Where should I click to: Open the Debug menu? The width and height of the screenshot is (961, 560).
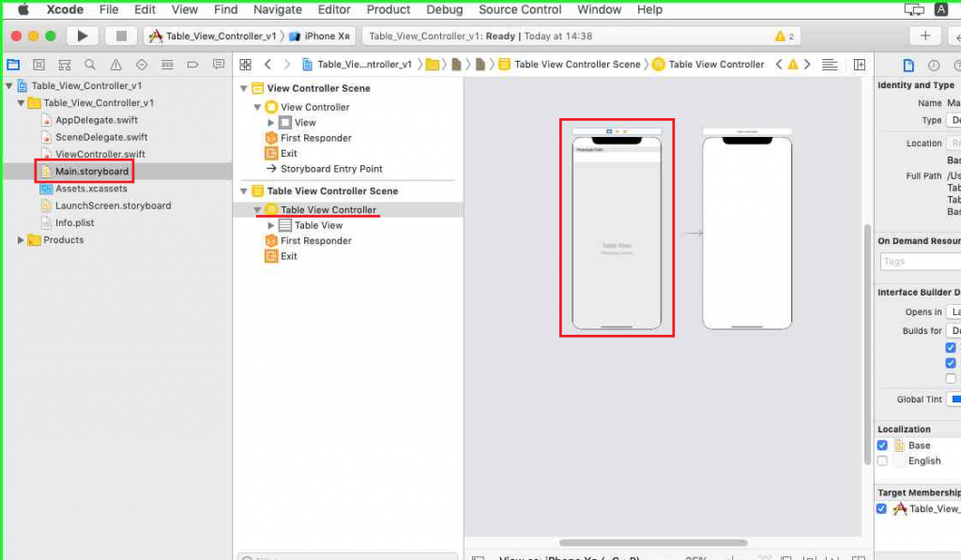coord(444,9)
